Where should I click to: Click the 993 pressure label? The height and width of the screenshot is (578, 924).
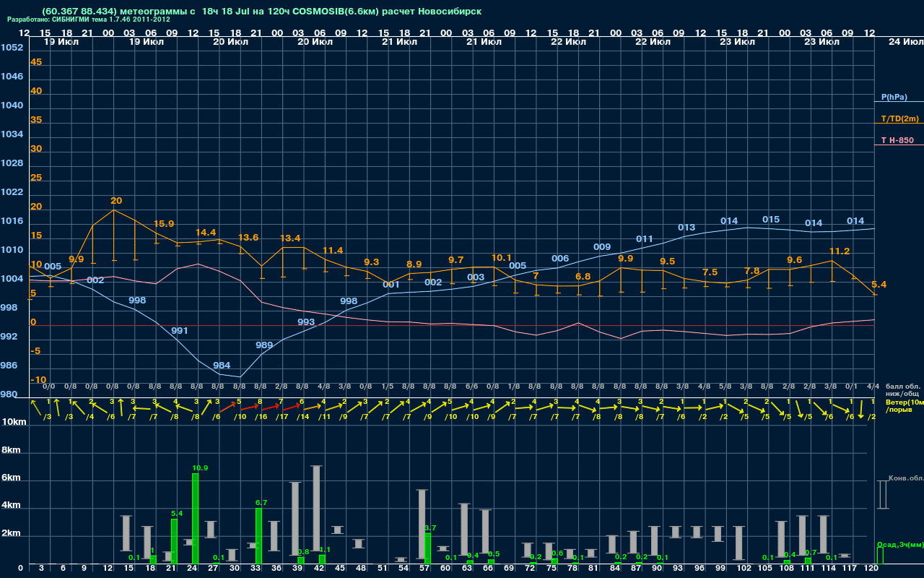(x=306, y=322)
